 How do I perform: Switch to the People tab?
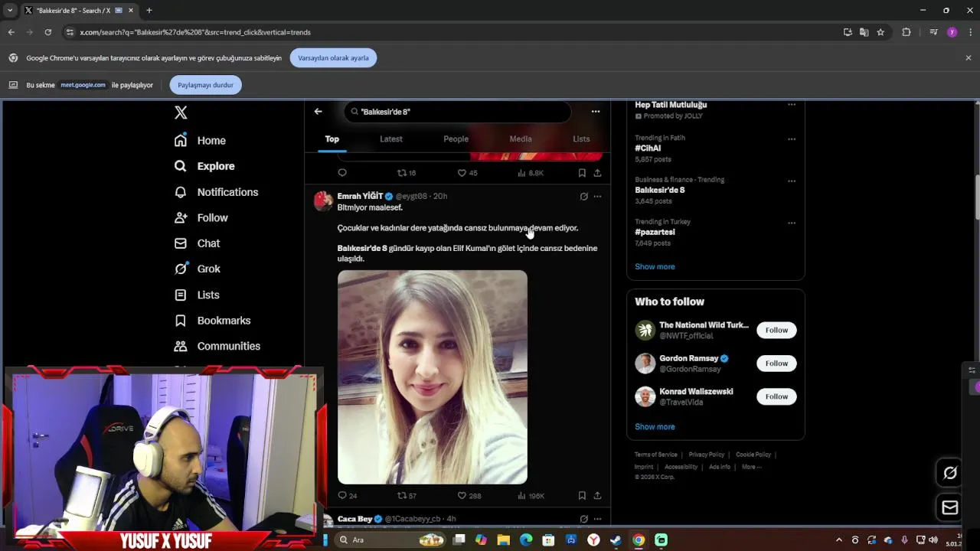pyautogui.click(x=456, y=139)
